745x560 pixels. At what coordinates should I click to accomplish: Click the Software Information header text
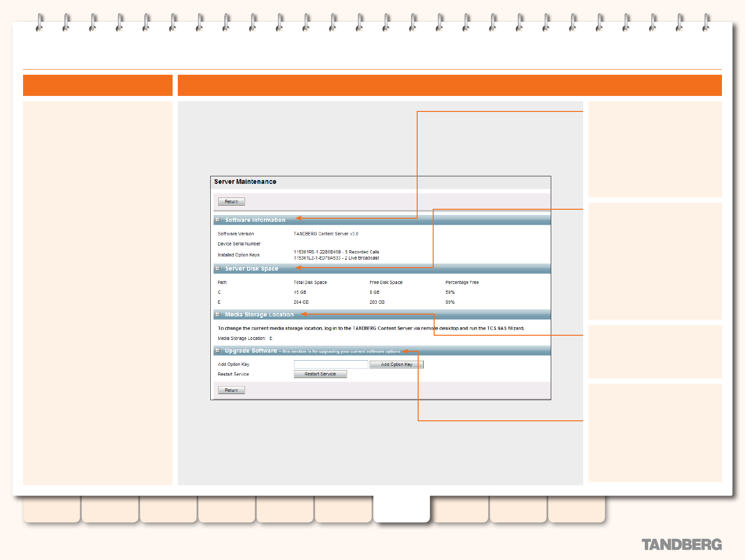(x=255, y=220)
